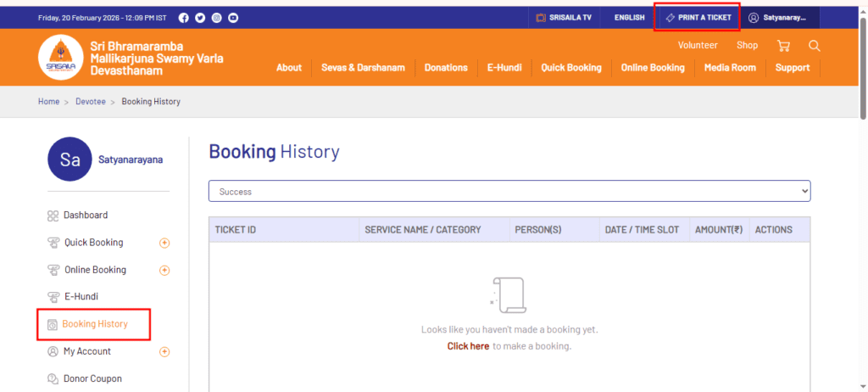Go to Dashboard in the sidebar

point(85,216)
